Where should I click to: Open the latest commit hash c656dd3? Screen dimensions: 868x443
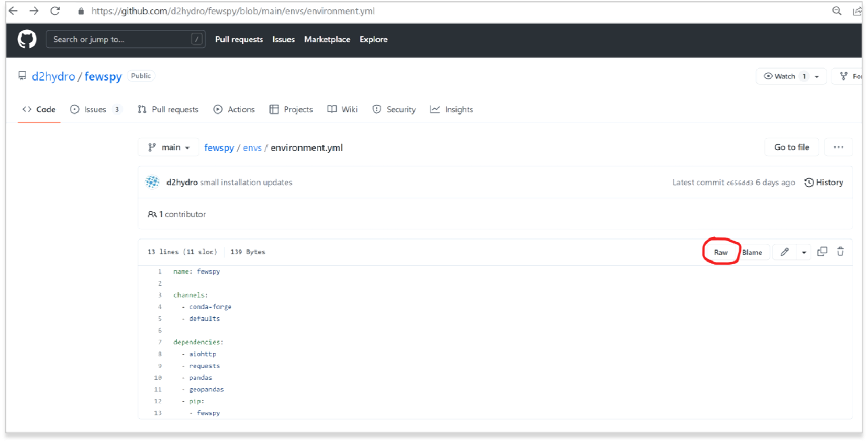point(740,183)
